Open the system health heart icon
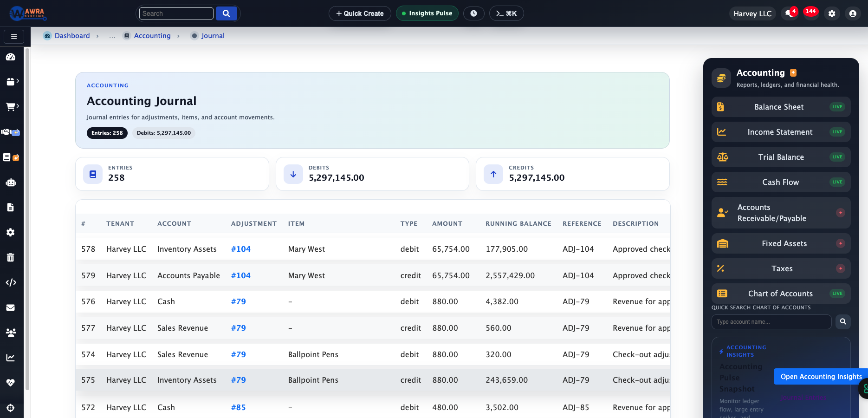The width and height of the screenshot is (868, 418). (x=10, y=383)
